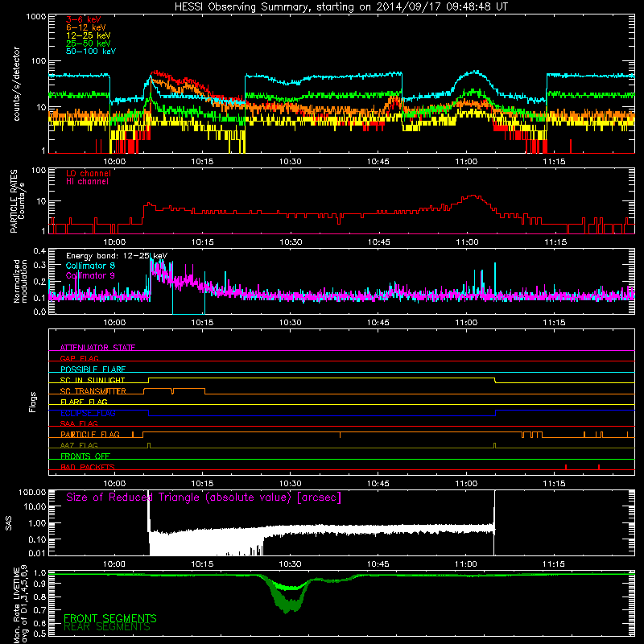Click the 11:00 label under SAS panel

coord(466,564)
